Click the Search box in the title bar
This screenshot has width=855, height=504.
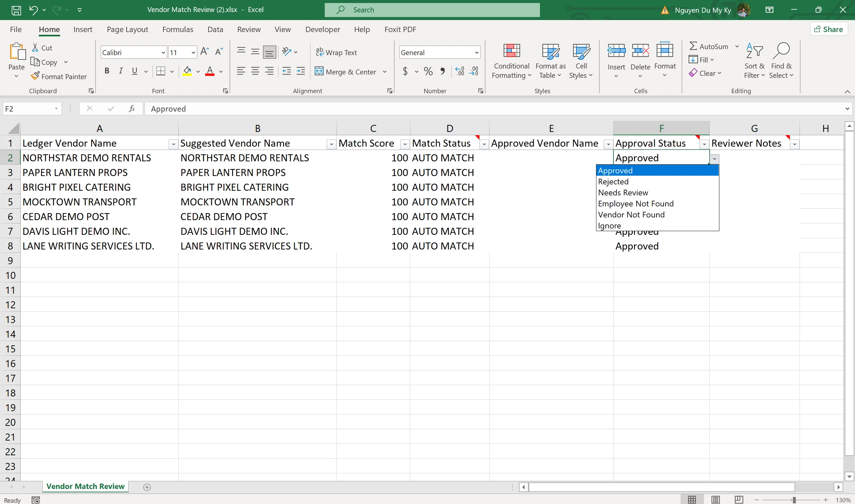(432, 10)
